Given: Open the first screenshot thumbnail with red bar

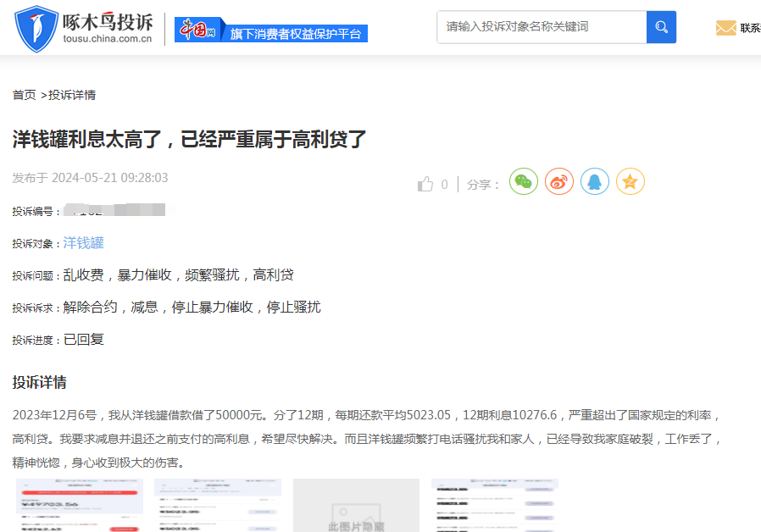Looking at the screenshot, I should click(x=80, y=505).
